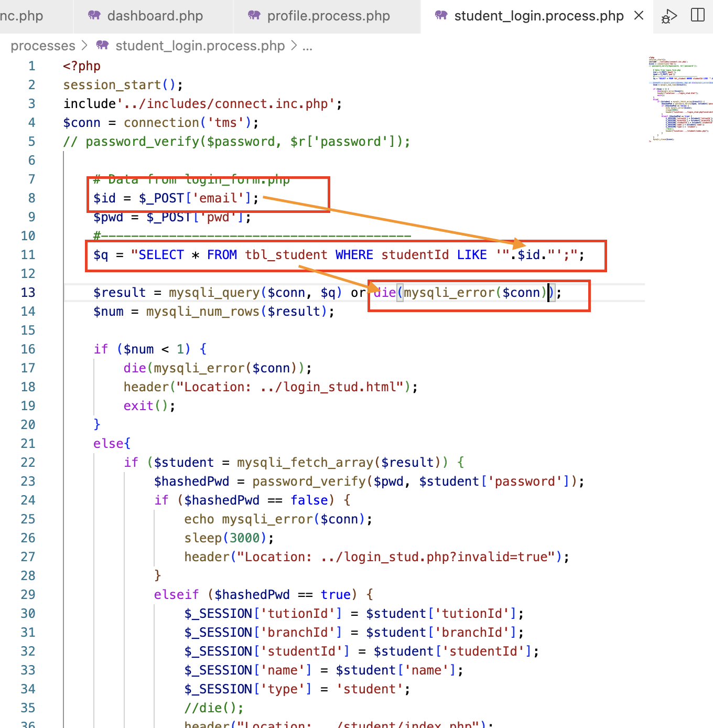This screenshot has width=713, height=728.
Task: Click 'false' on line 24
Action: (x=309, y=500)
